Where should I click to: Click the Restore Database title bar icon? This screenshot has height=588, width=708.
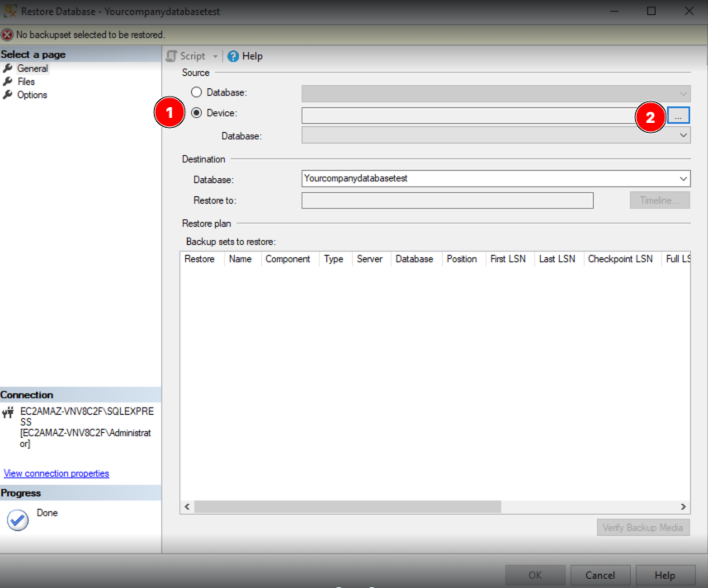pyautogui.click(x=10, y=11)
